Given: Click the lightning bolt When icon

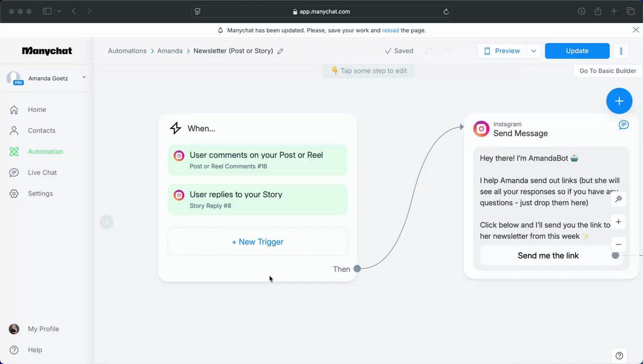Looking at the screenshot, I should [x=175, y=129].
